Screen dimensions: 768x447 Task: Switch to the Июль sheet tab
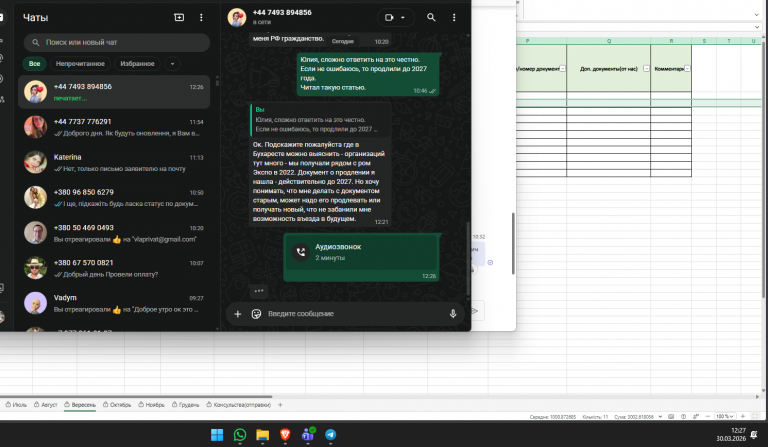16,405
